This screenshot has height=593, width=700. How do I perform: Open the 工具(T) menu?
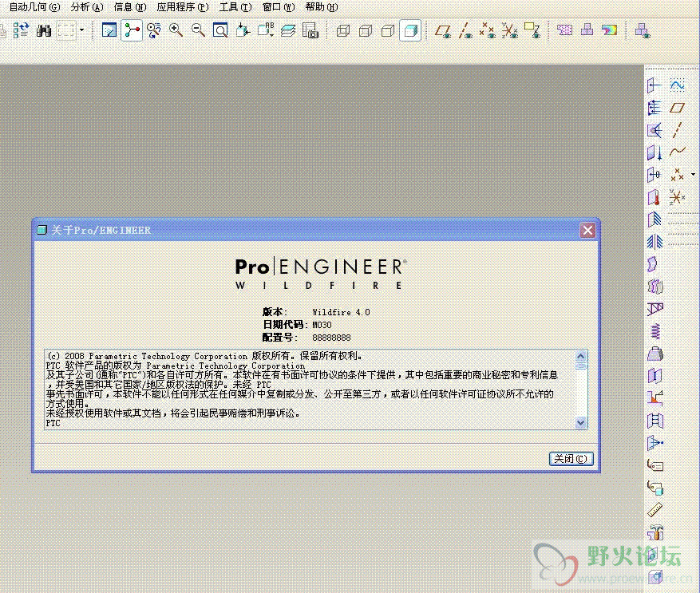coord(235,7)
